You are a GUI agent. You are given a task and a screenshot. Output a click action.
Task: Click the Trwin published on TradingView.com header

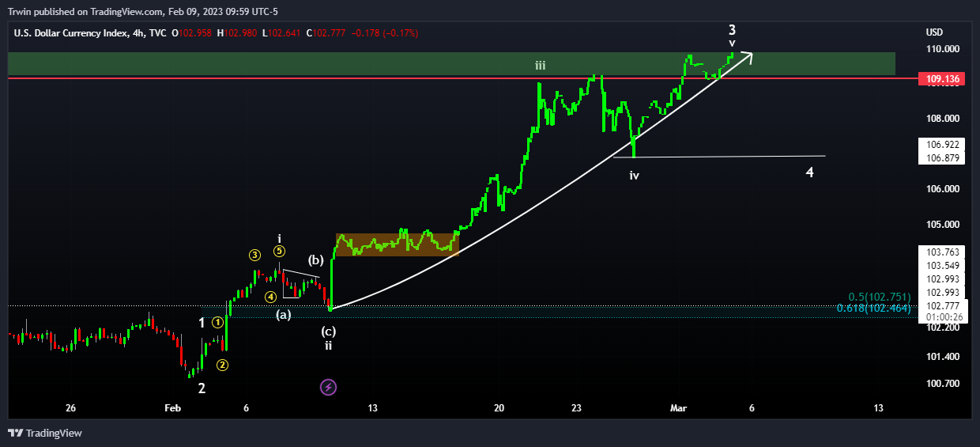(x=142, y=11)
